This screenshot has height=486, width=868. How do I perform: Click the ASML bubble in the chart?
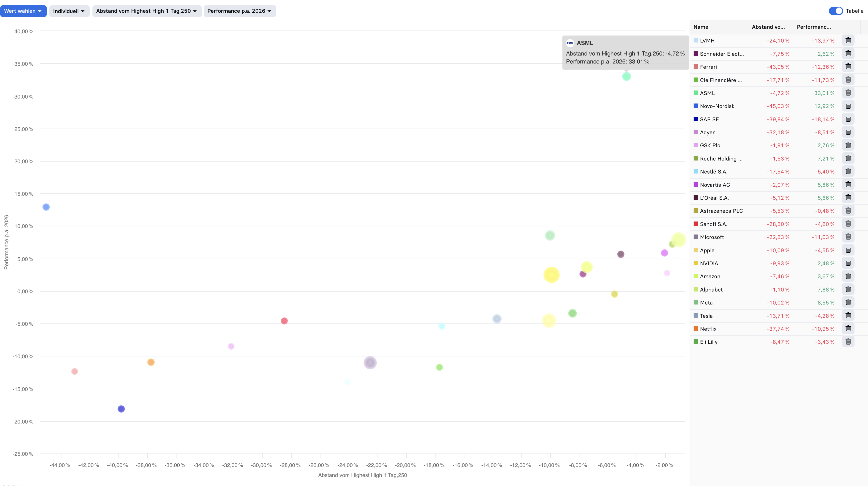tap(626, 76)
